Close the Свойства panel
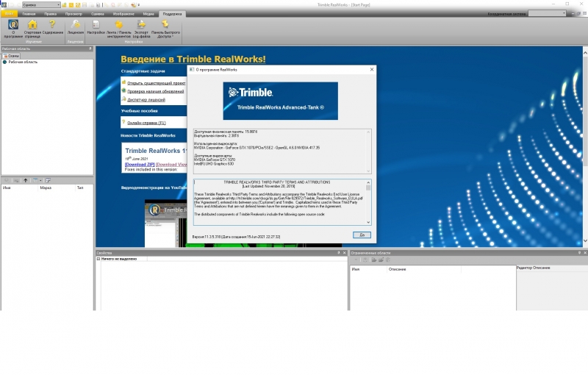588x375 pixels. pyautogui.click(x=345, y=253)
